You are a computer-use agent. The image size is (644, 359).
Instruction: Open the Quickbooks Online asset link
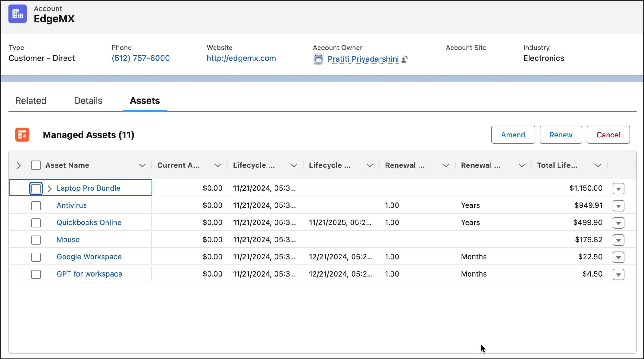point(89,222)
